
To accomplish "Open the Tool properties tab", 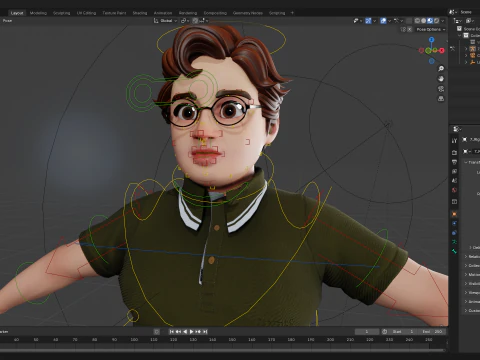I will (454, 141).
